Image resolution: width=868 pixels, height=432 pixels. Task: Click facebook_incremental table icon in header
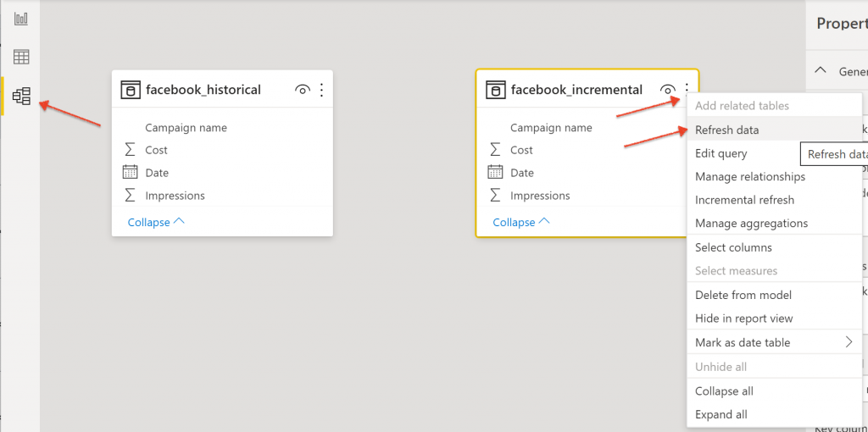tap(495, 90)
